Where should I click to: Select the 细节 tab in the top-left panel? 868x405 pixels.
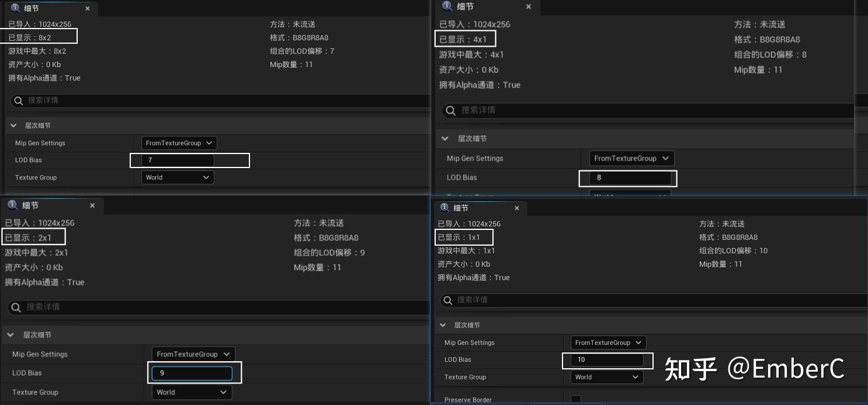pos(32,8)
